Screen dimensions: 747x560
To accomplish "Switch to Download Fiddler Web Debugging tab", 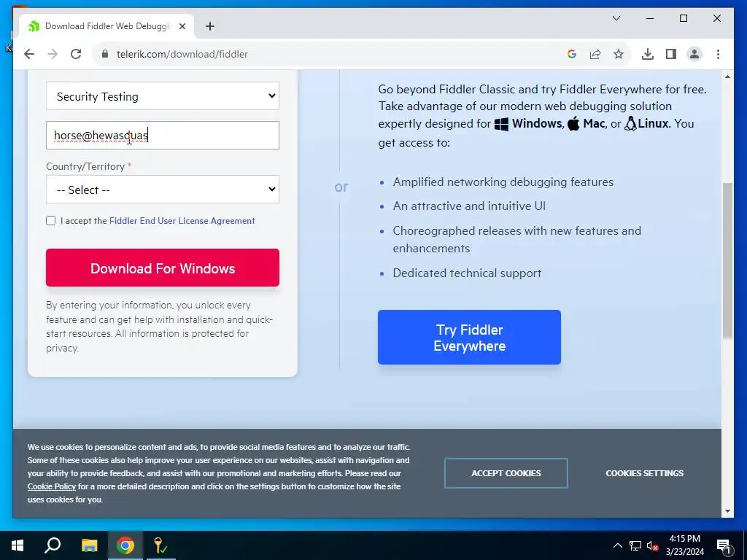I will click(107, 26).
